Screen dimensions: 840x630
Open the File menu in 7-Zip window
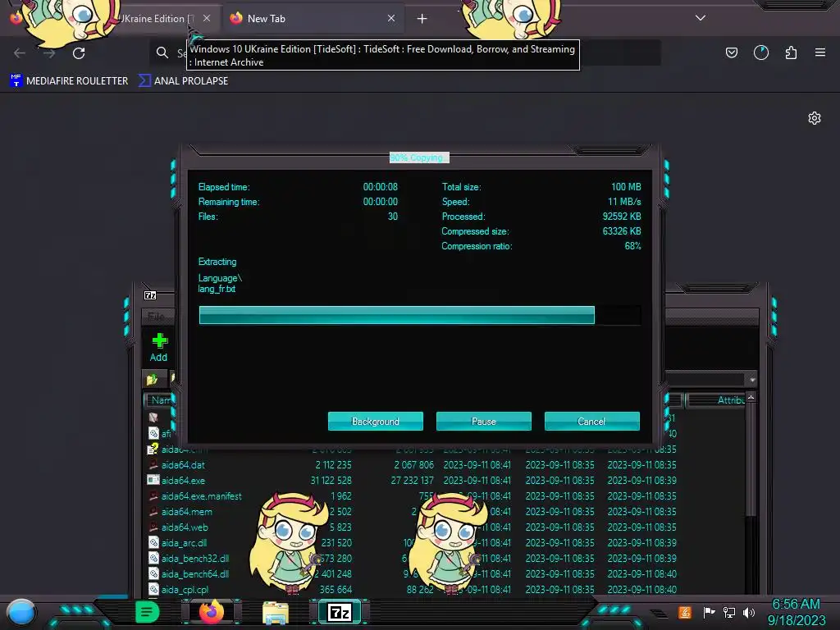click(x=156, y=316)
